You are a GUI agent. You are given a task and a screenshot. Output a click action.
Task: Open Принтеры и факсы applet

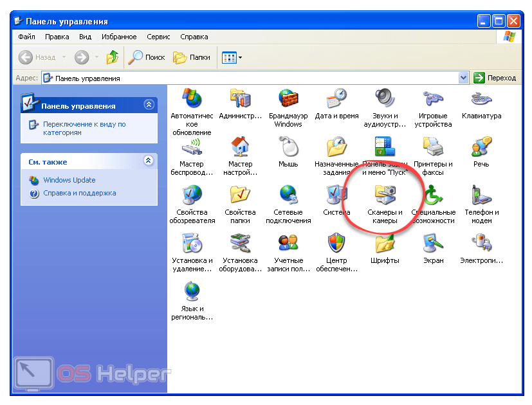[x=433, y=148]
